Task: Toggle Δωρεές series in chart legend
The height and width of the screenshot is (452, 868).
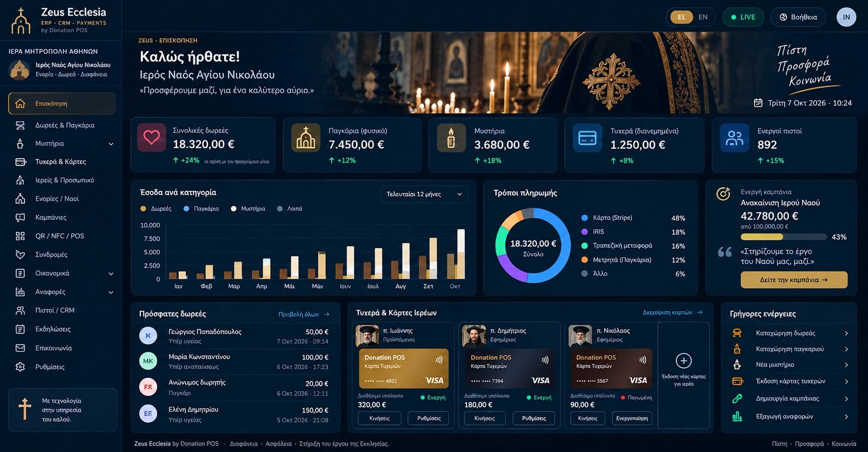Action: coord(156,209)
